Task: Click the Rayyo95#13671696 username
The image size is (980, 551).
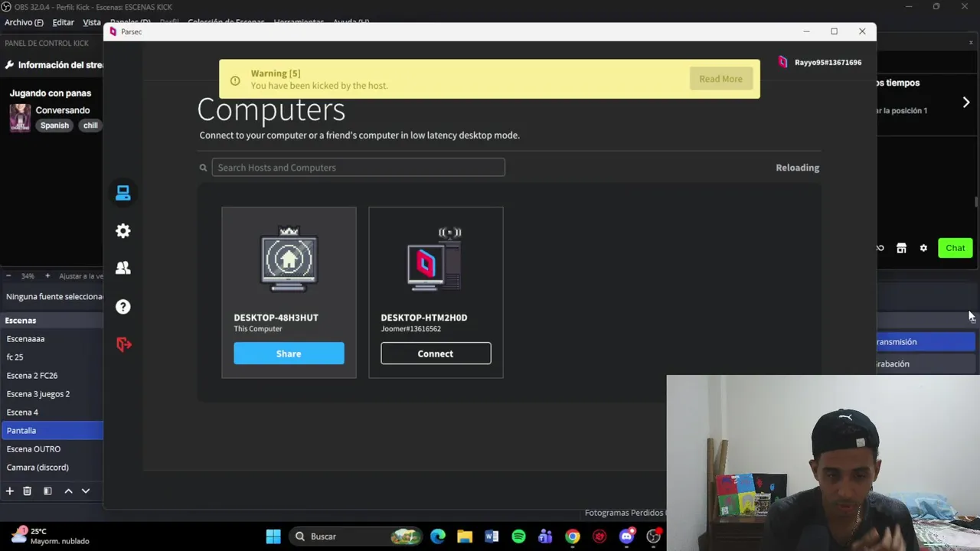Action: (x=828, y=63)
